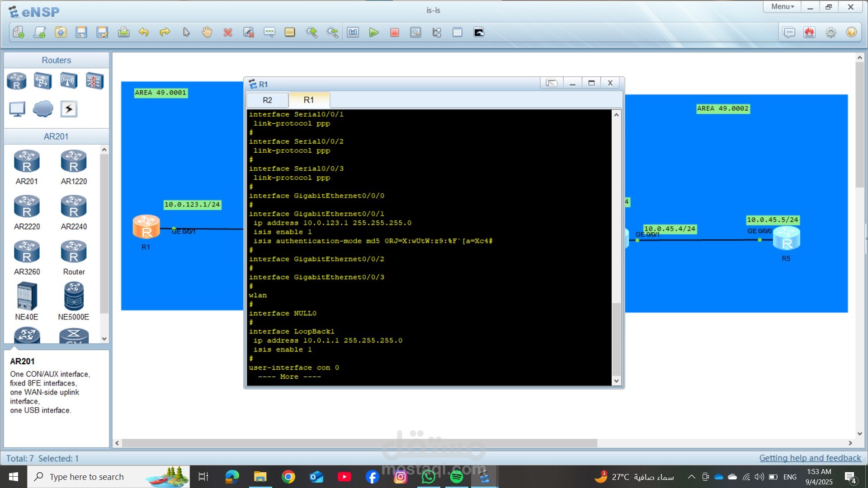Select the R5 router on canvas

point(787,239)
